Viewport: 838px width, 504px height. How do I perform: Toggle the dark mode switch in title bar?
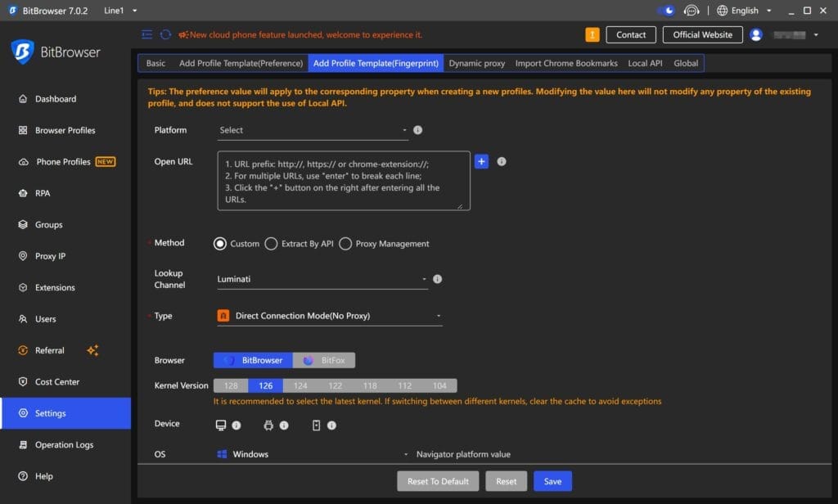pyautogui.click(x=666, y=11)
